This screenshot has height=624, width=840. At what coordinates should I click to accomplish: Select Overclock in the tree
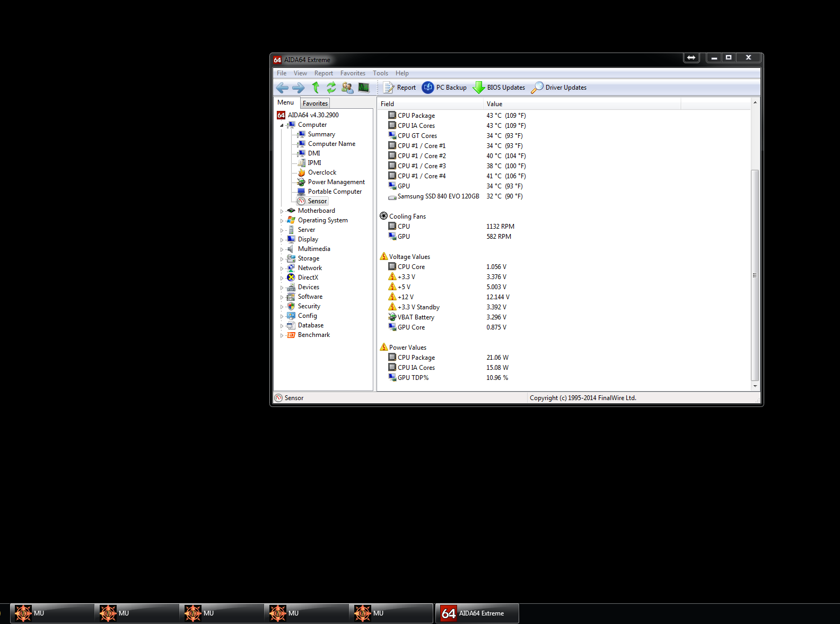coord(322,172)
